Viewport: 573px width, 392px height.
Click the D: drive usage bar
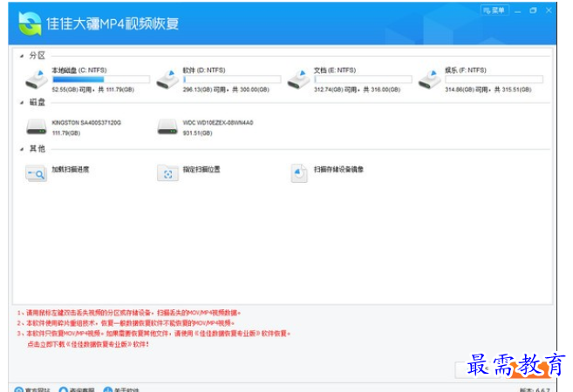click(232, 79)
